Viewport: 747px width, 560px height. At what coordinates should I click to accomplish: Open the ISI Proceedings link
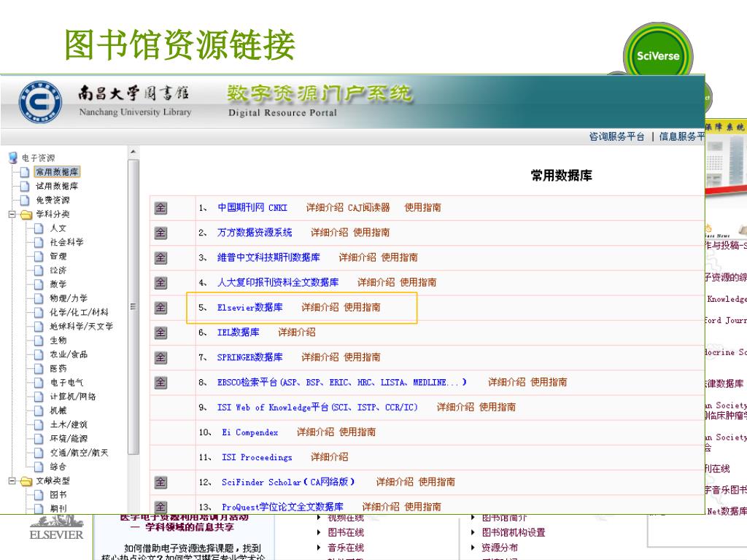(257, 457)
